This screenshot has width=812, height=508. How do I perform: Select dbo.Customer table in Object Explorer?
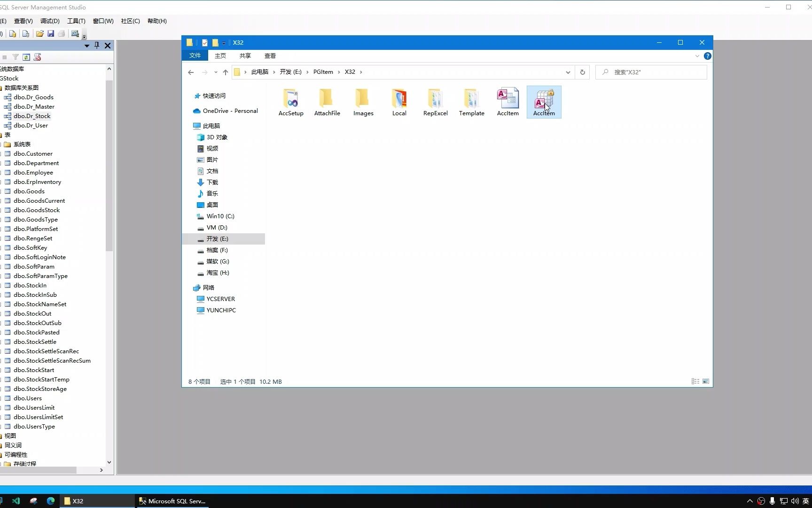[x=33, y=153]
